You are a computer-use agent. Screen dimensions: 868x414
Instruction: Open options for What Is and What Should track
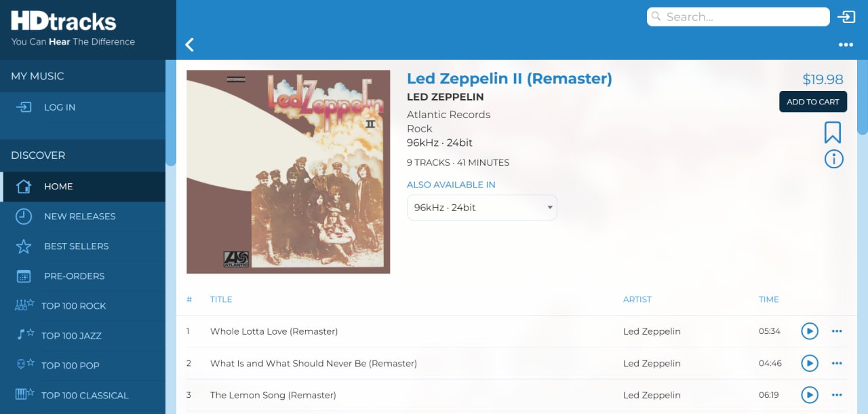click(x=837, y=363)
